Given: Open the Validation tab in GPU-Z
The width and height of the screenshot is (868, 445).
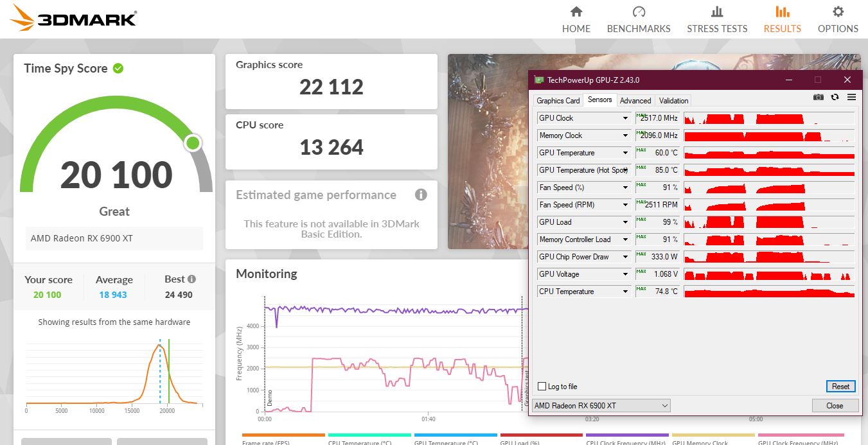Looking at the screenshot, I should point(673,101).
